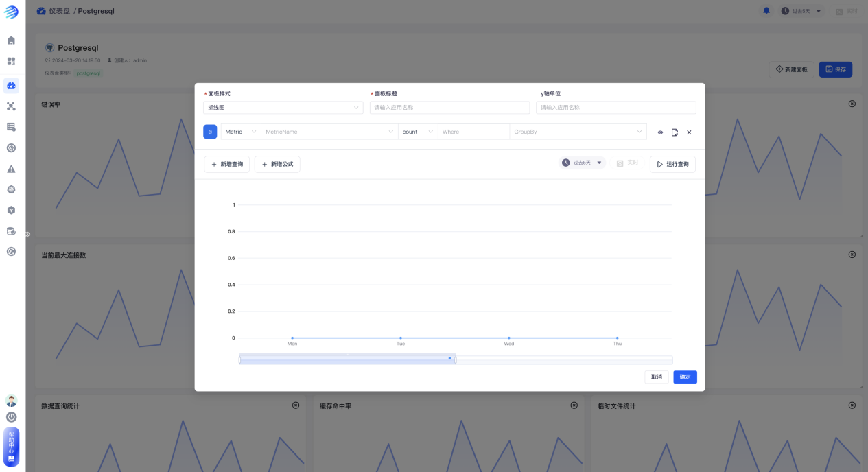The image size is (868, 472).
Task: Click the edit query icon in row a
Action: point(675,132)
